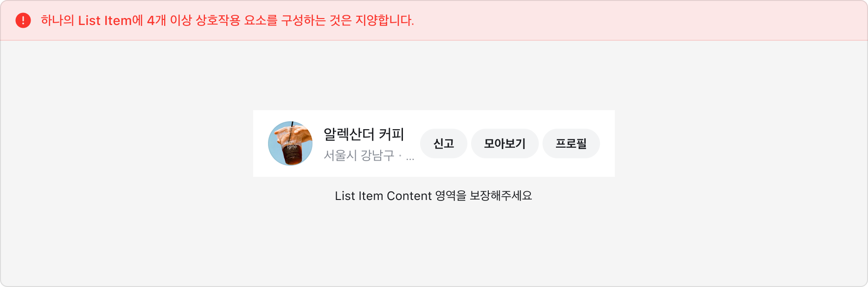Open the 알렉산더 커피 profile thumbnail image
This screenshot has height=287, width=868.
tap(291, 143)
